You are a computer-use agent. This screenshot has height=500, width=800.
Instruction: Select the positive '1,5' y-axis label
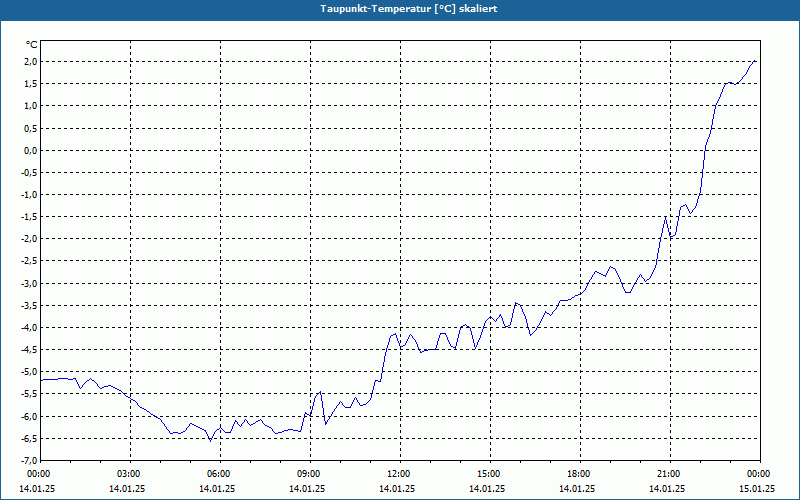31,84
